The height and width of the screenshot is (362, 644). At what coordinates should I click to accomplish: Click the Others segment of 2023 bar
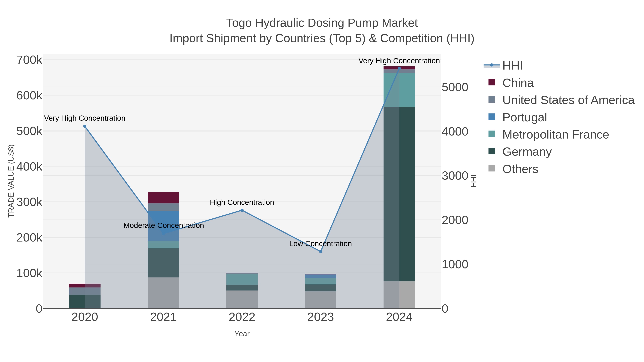(321, 300)
